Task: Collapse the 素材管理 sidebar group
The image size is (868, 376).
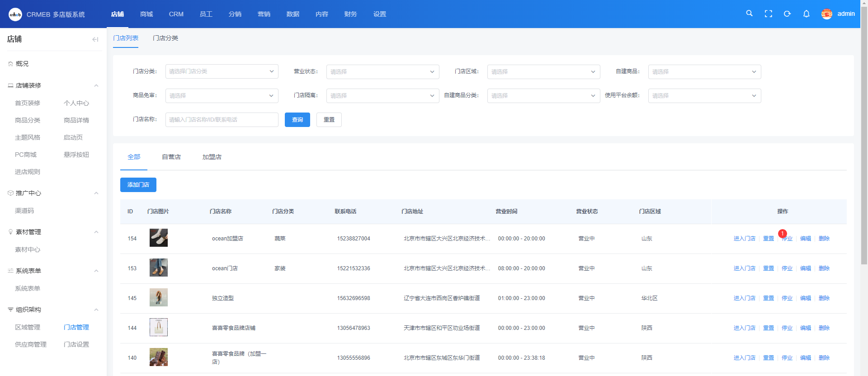Action: coord(96,232)
